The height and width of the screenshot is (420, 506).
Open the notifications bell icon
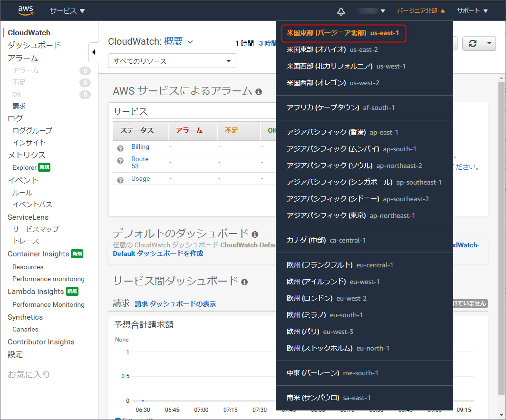(341, 11)
